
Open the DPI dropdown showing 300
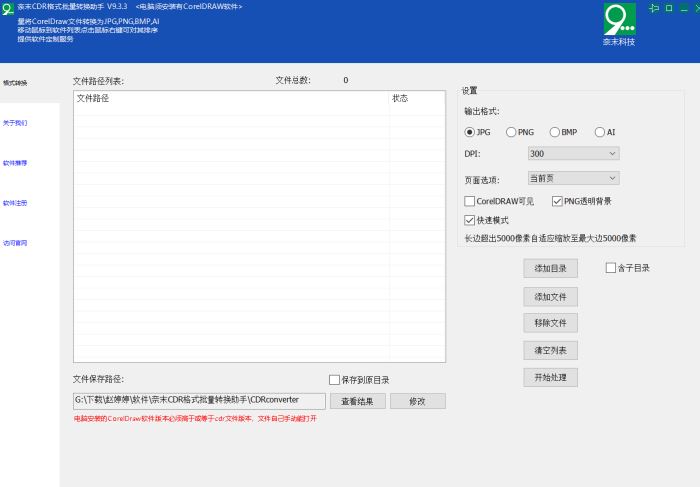574,154
